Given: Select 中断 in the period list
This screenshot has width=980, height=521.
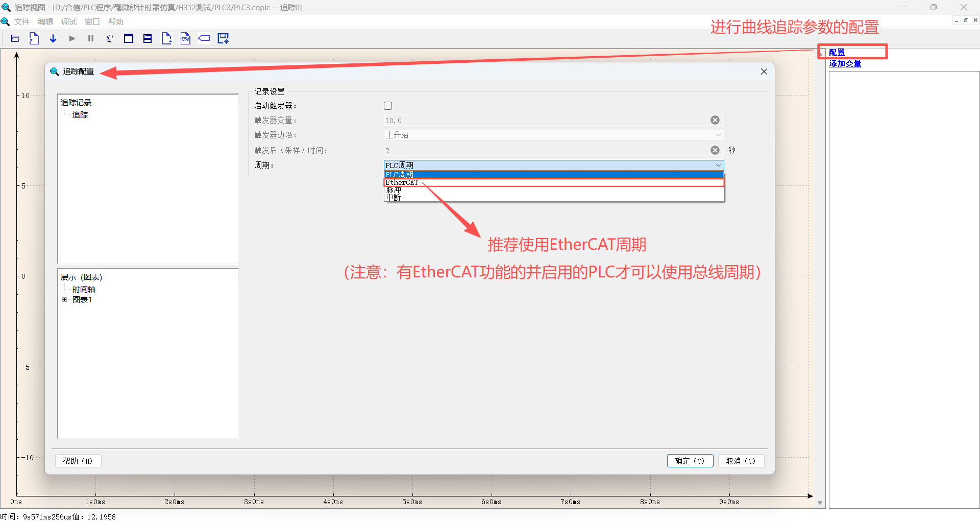Looking at the screenshot, I should 554,197.
